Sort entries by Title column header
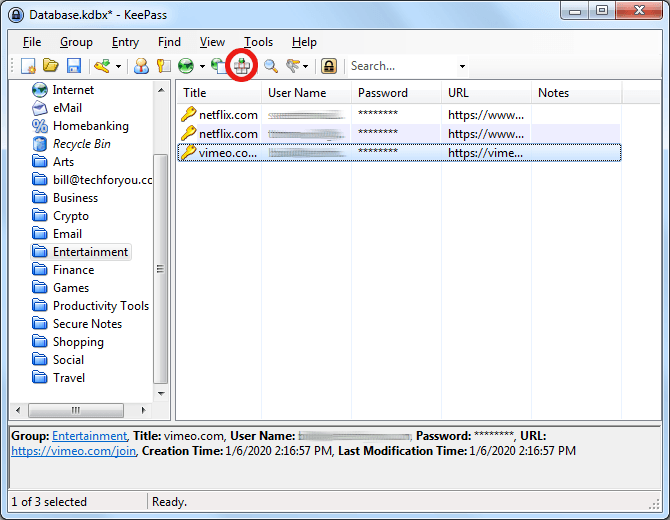The width and height of the screenshot is (670, 520). pyautogui.click(x=219, y=93)
